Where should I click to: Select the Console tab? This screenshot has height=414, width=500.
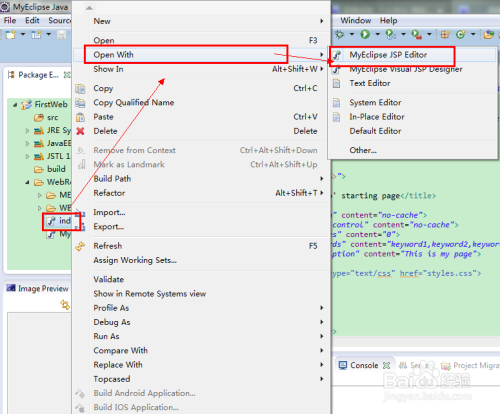[364, 366]
